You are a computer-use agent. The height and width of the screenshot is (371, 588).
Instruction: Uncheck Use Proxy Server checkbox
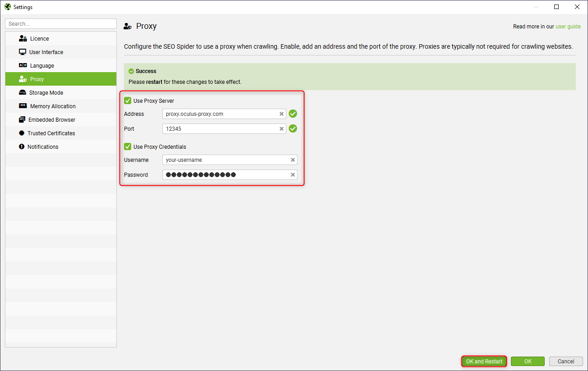(x=128, y=101)
